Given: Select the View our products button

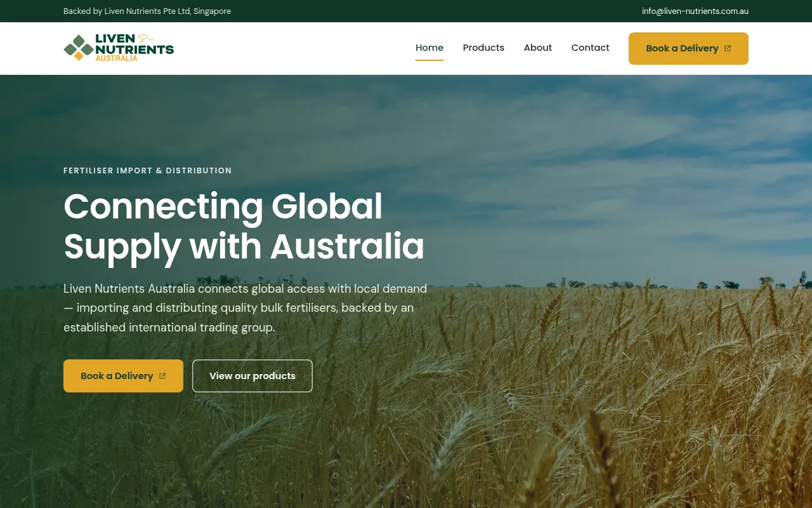Looking at the screenshot, I should click(x=252, y=376).
